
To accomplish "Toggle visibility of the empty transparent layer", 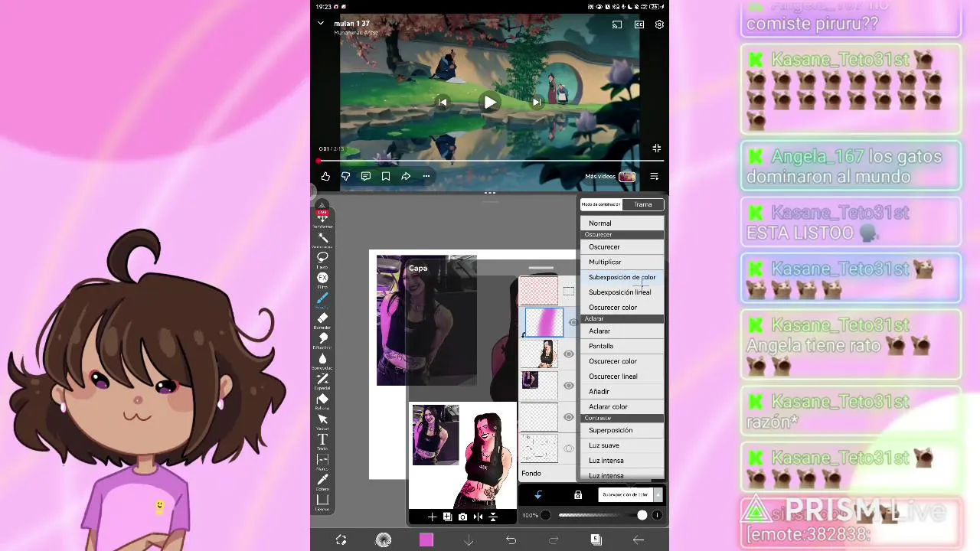I will click(569, 417).
